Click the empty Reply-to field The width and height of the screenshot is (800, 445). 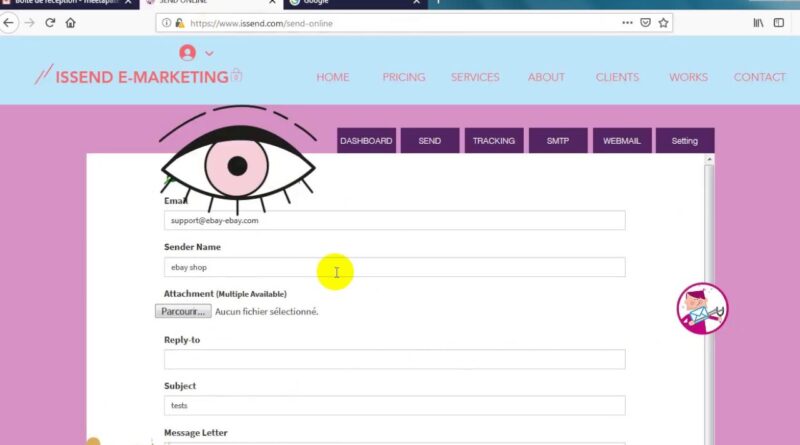(x=394, y=359)
